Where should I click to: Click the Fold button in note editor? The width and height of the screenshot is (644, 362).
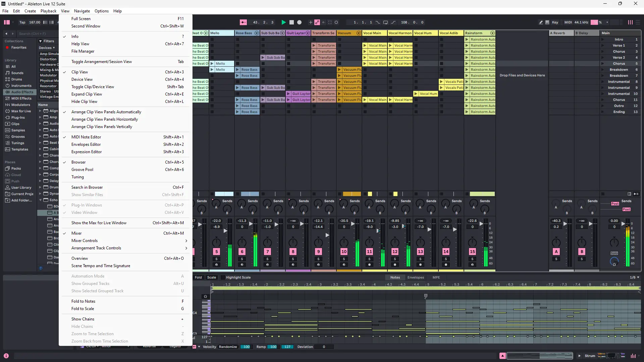pyautogui.click(x=198, y=278)
